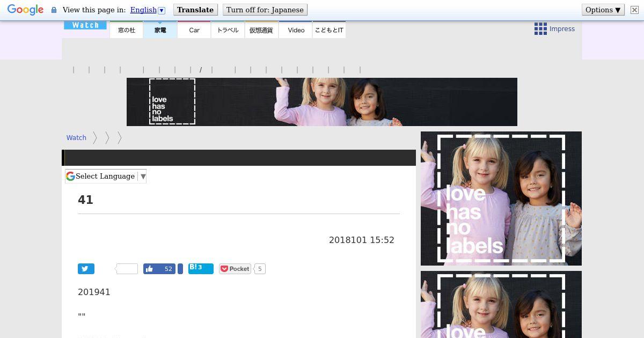This screenshot has height=338, width=644.
Task: Open the Impress grid menu icon
Action: click(540, 29)
